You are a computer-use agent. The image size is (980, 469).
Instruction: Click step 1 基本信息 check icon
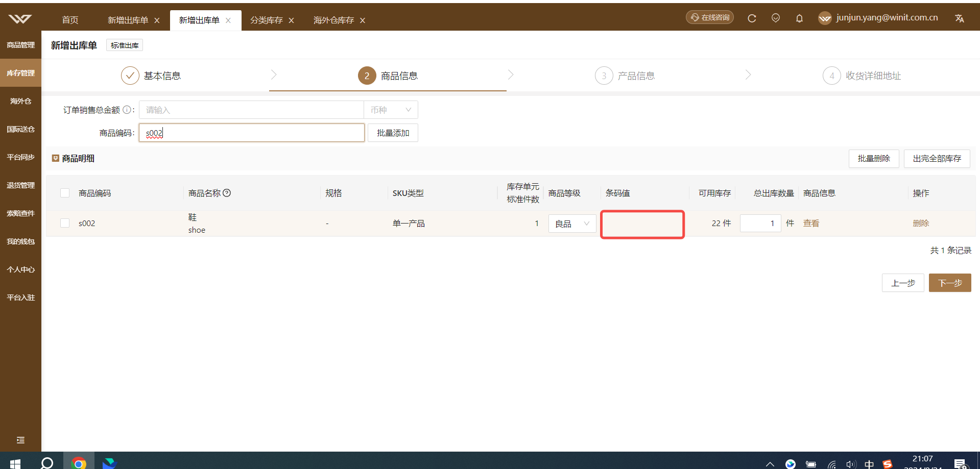[x=130, y=76]
